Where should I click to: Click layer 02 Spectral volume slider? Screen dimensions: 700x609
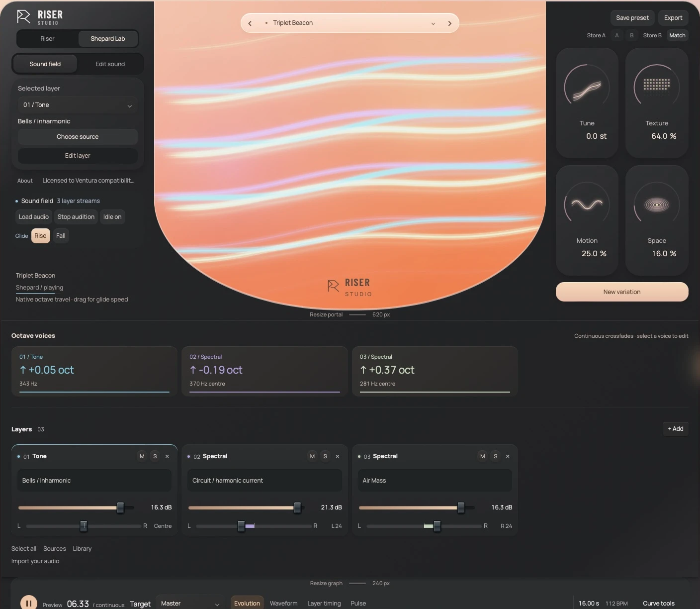tap(247, 507)
